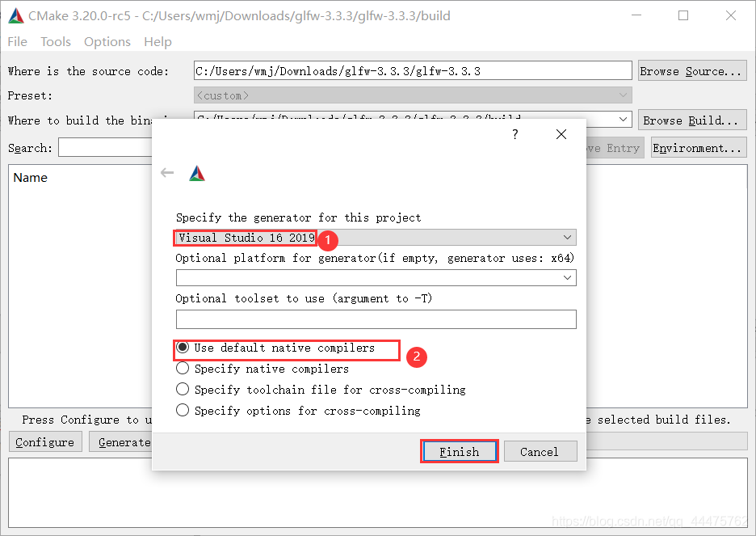Close the generator dialog with X

pyautogui.click(x=561, y=134)
